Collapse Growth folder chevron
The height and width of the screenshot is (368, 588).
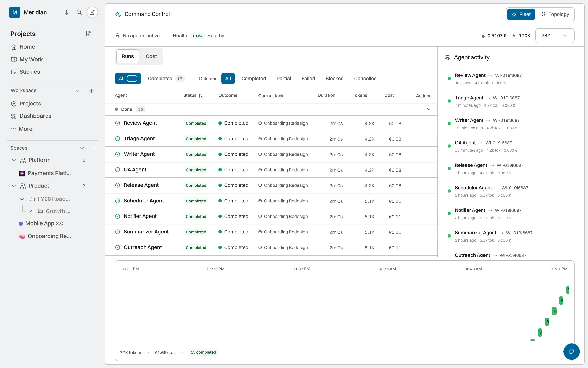click(x=30, y=211)
